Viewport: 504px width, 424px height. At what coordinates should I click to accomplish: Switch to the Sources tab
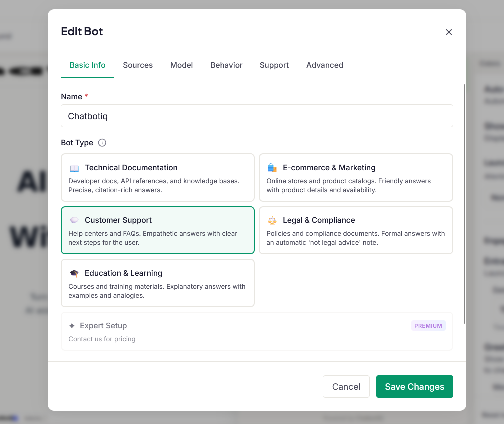138,65
